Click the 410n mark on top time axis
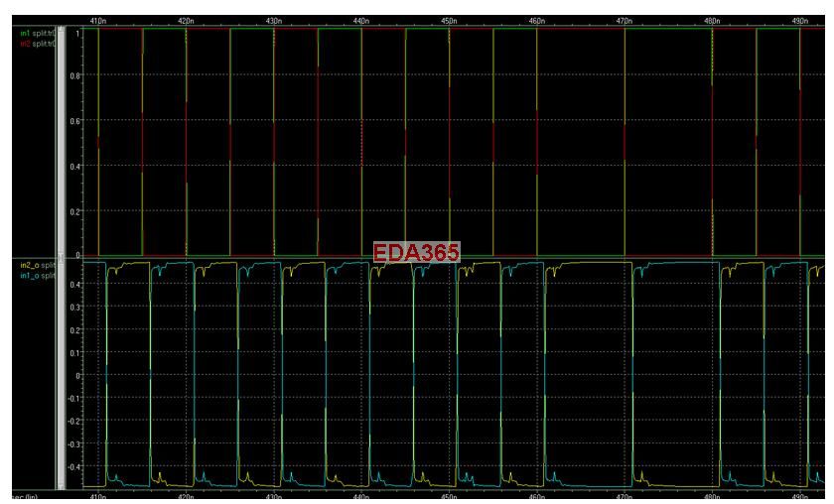The width and height of the screenshot is (834, 504). pyautogui.click(x=98, y=21)
